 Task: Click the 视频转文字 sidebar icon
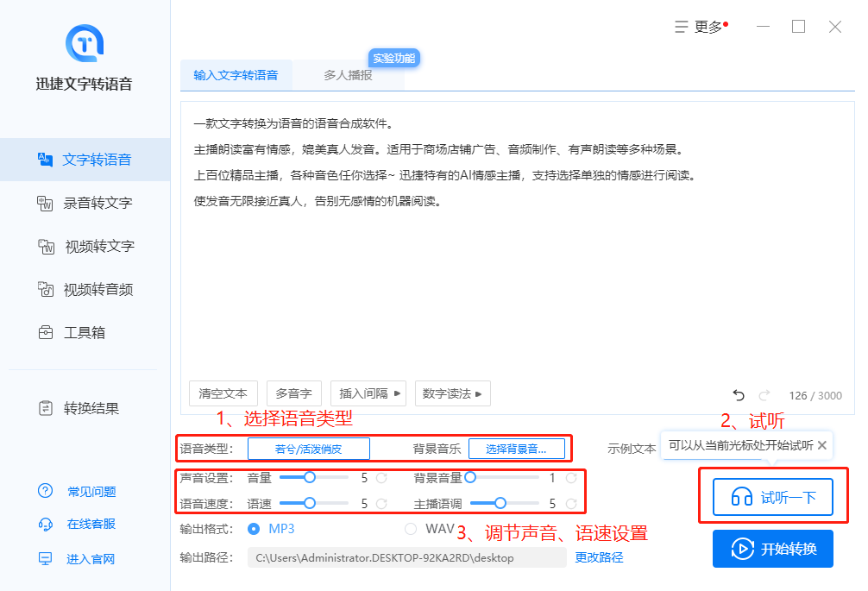[x=46, y=246]
